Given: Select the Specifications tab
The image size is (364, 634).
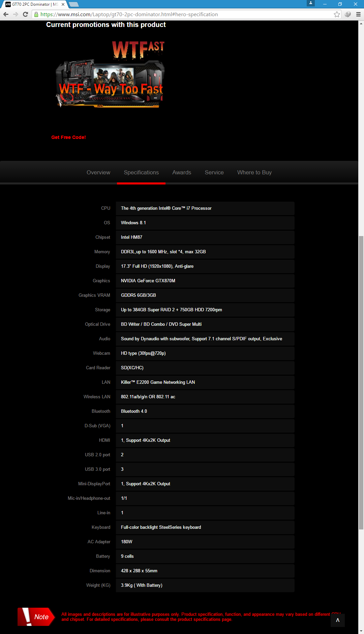Looking at the screenshot, I should point(141,172).
